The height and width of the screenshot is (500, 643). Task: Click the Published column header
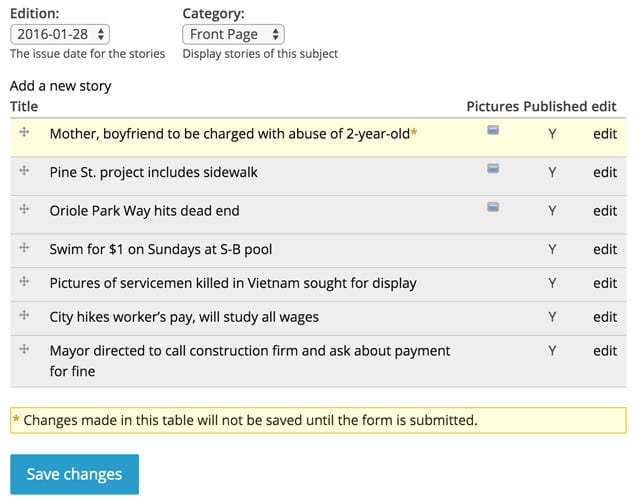coord(555,107)
